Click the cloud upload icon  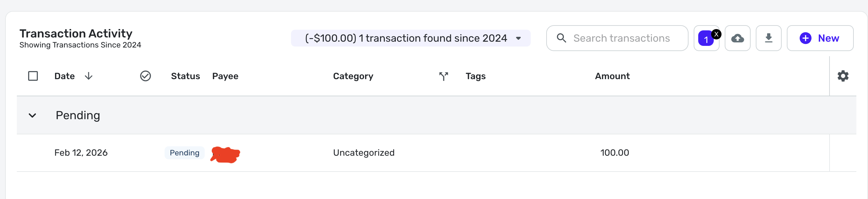(737, 38)
